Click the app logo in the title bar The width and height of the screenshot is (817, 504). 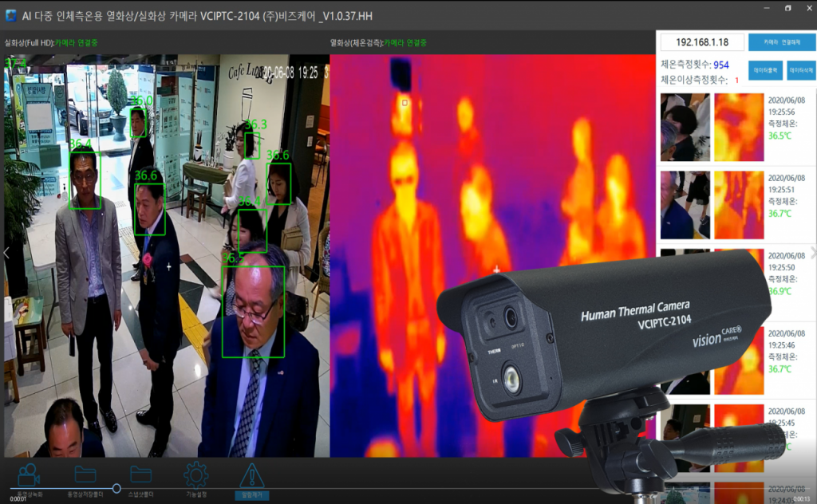point(11,16)
